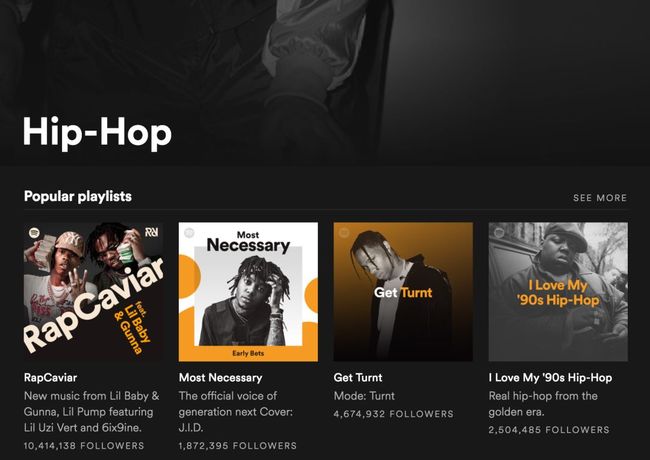The width and height of the screenshot is (650, 460).
Task: Click Spotify logo on '90s Hip-Hop cover
Action: [x=499, y=232]
